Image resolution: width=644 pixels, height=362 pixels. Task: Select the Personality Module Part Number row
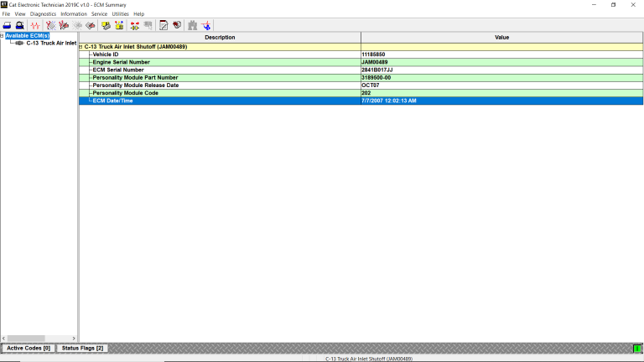361,78
